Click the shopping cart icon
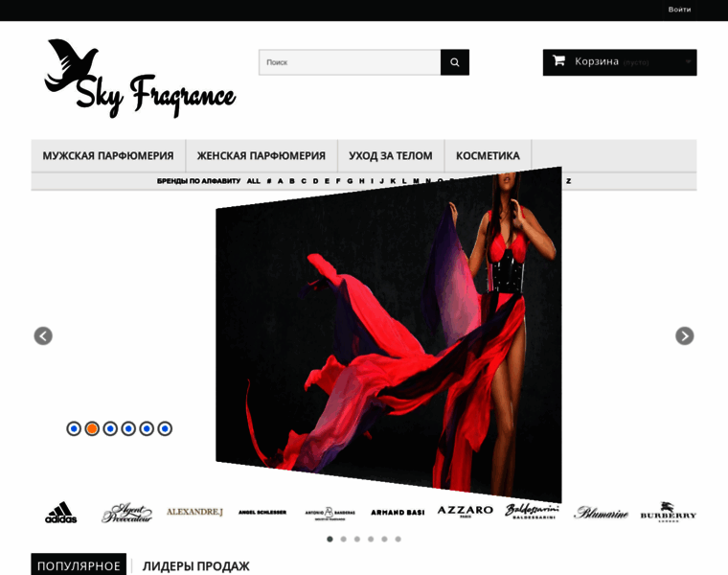728x575 pixels. [558, 60]
